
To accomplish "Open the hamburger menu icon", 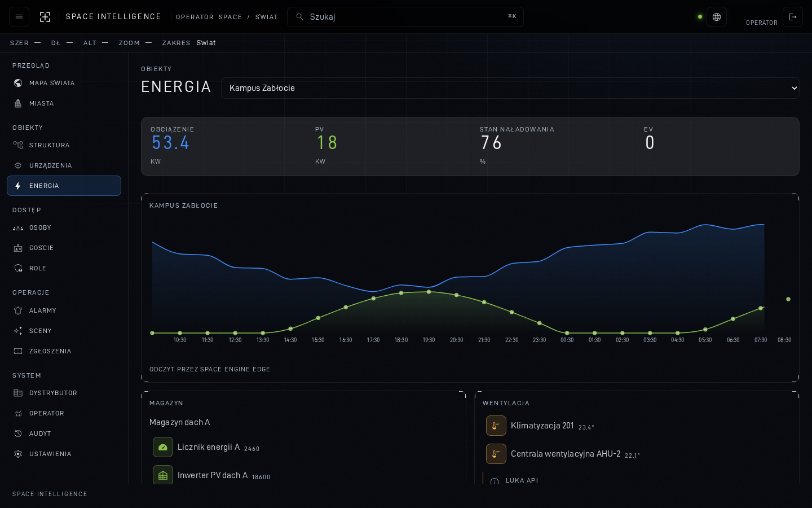I will point(19,17).
